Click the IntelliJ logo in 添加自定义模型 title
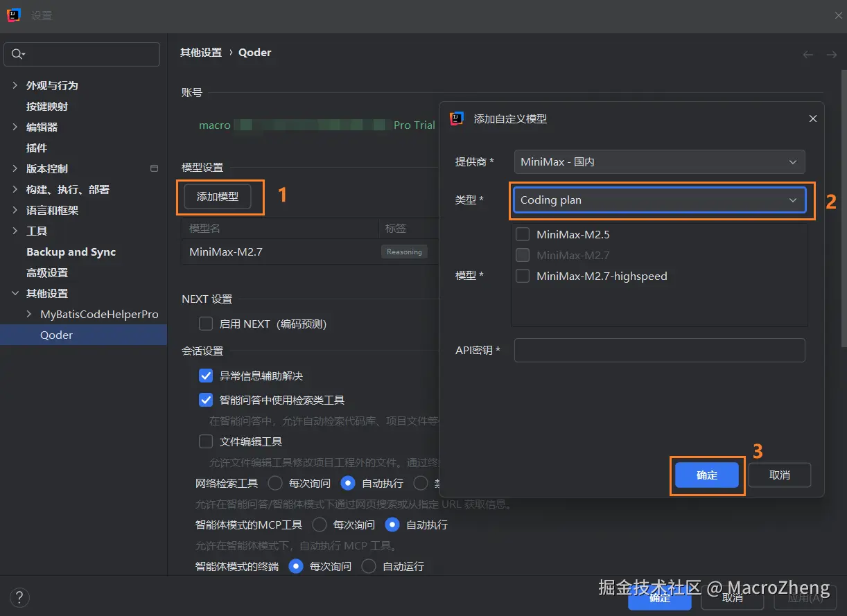The image size is (847, 616). click(456, 118)
